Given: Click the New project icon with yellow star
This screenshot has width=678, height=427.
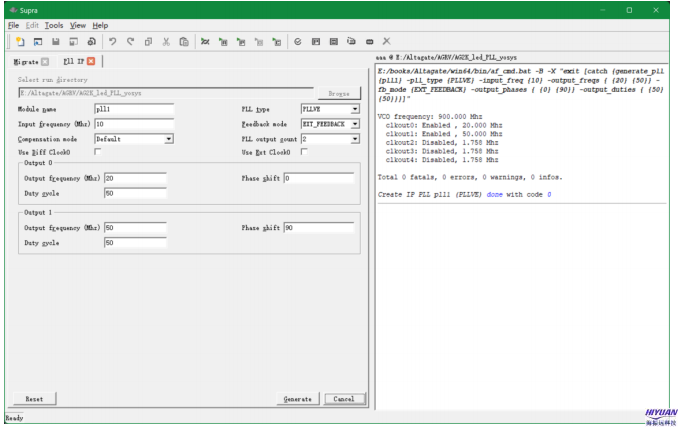Looking at the screenshot, I should point(20,41).
